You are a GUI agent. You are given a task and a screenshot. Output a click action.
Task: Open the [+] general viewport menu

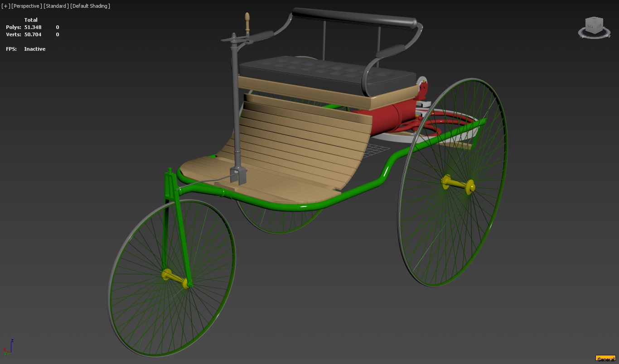(x=6, y=6)
